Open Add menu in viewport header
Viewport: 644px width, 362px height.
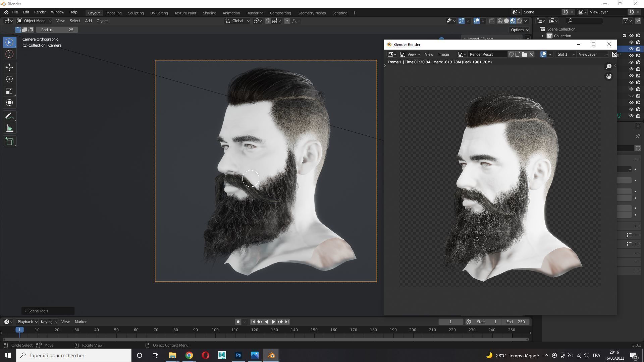[x=88, y=21]
